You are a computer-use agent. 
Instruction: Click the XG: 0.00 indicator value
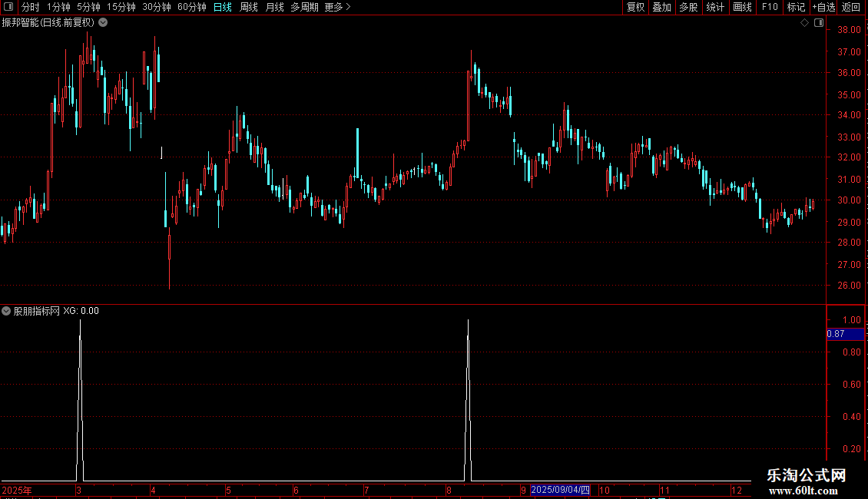[x=81, y=311]
